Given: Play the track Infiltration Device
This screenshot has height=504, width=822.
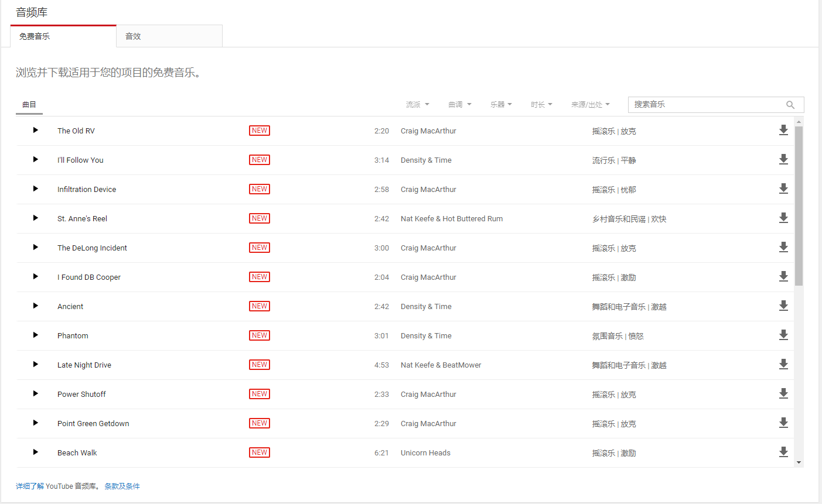Looking at the screenshot, I should [x=36, y=188].
